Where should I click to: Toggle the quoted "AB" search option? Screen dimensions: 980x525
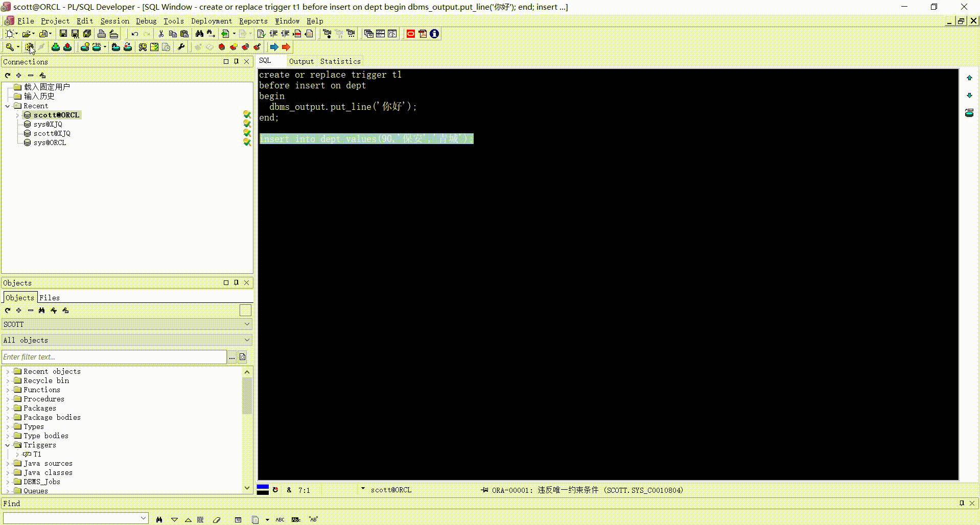[x=313, y=519]
